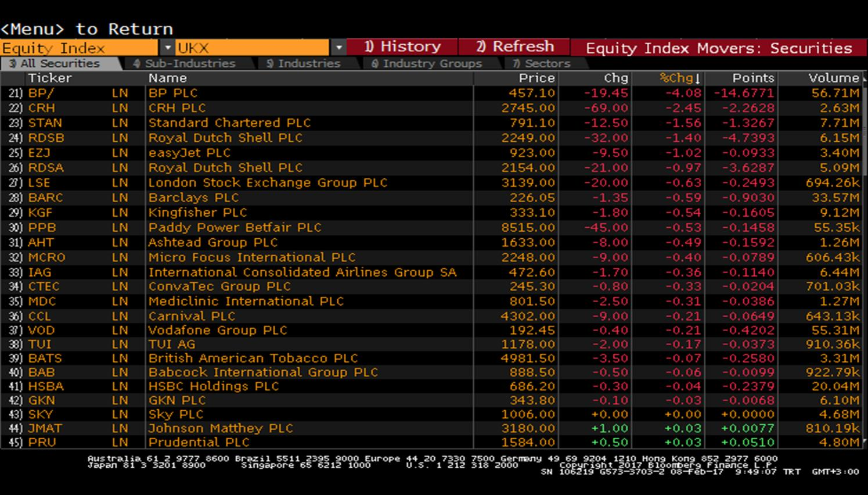Viewport: 868px width, 495px height.
Task: Click HSBC volume 20.04M
Action: (835, 386)
